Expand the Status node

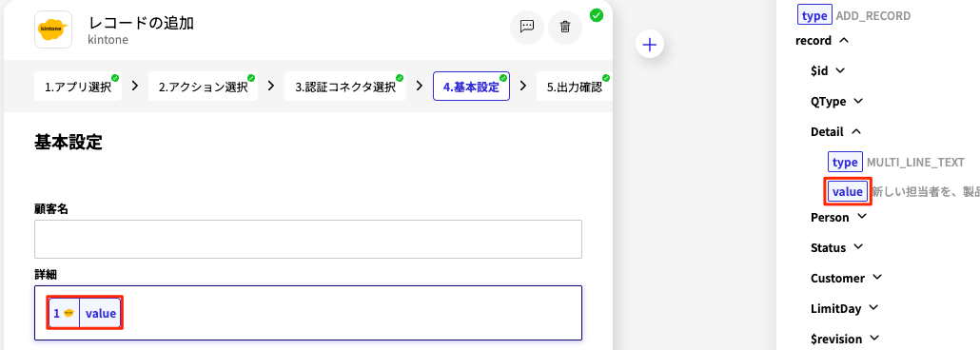coord(858,247)
